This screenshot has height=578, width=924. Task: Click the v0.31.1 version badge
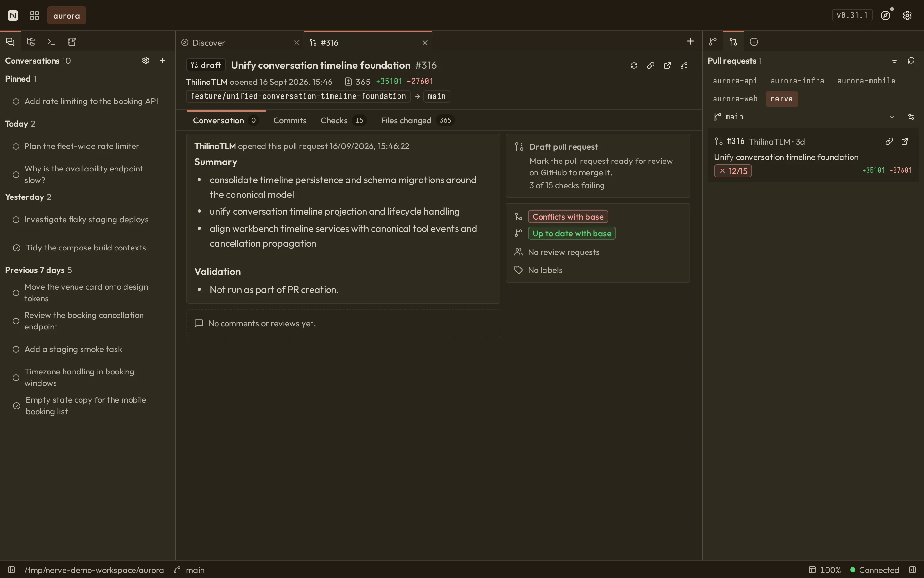click(852, 15)
